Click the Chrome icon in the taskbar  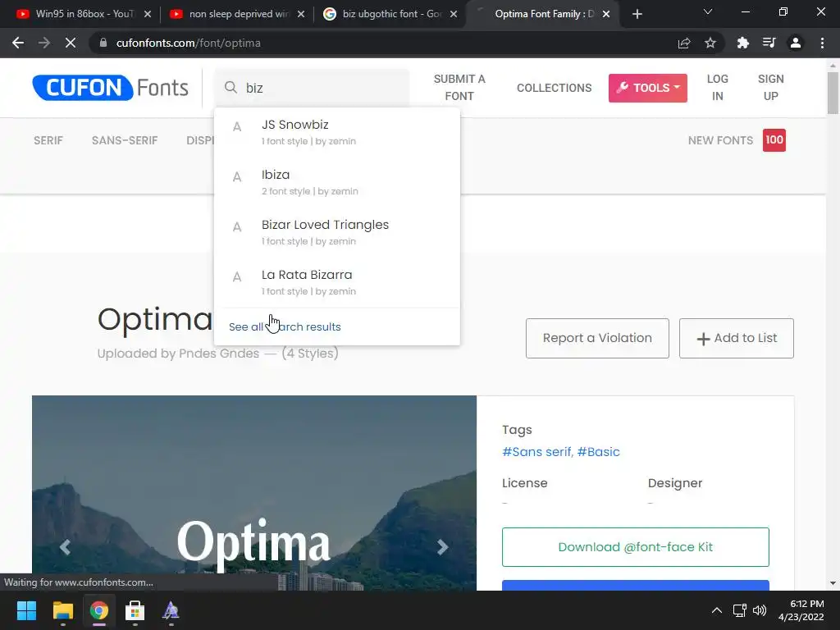click(x=98, y=610)
